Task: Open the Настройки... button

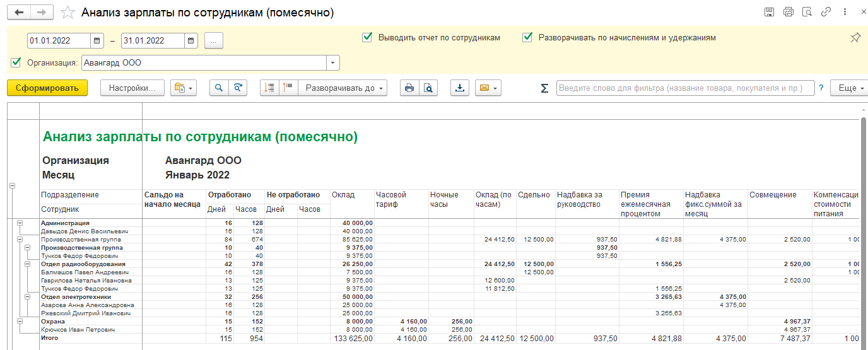Action: pyautogui.click(x=132, y=88)
